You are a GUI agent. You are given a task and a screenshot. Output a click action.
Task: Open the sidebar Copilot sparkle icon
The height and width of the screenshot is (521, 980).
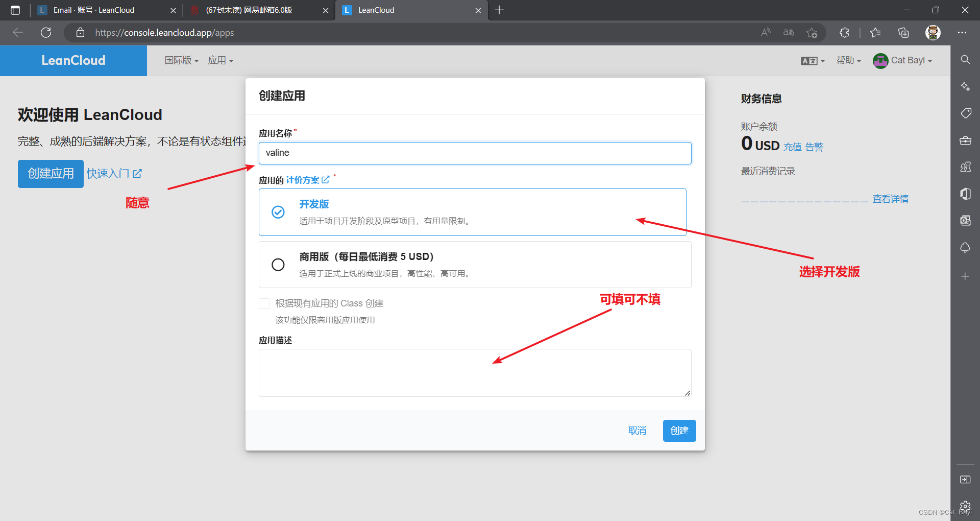[965, 86]
